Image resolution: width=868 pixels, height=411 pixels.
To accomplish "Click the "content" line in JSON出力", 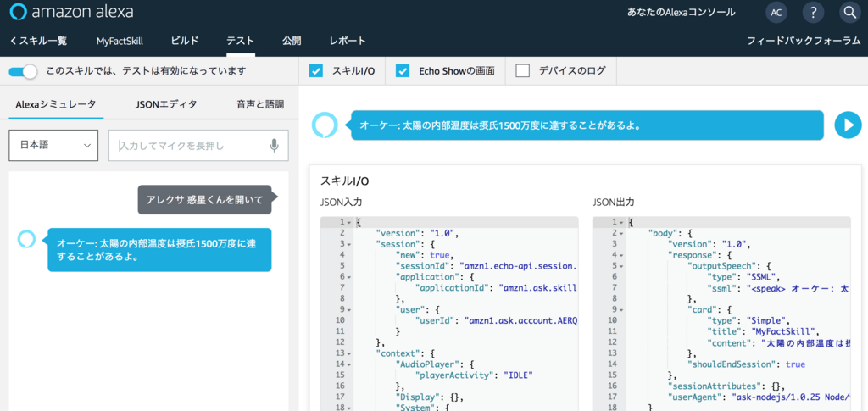I will (x=778, y=342).
